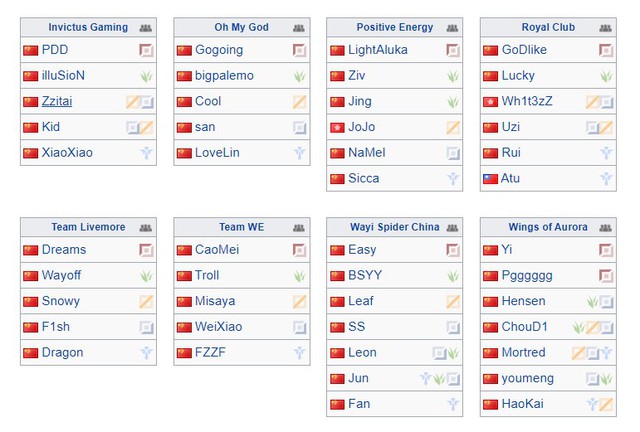Click the roster group icon in Royal Club header
The width and height of the screenshot is (640, 432).
[x=606, y=28]
